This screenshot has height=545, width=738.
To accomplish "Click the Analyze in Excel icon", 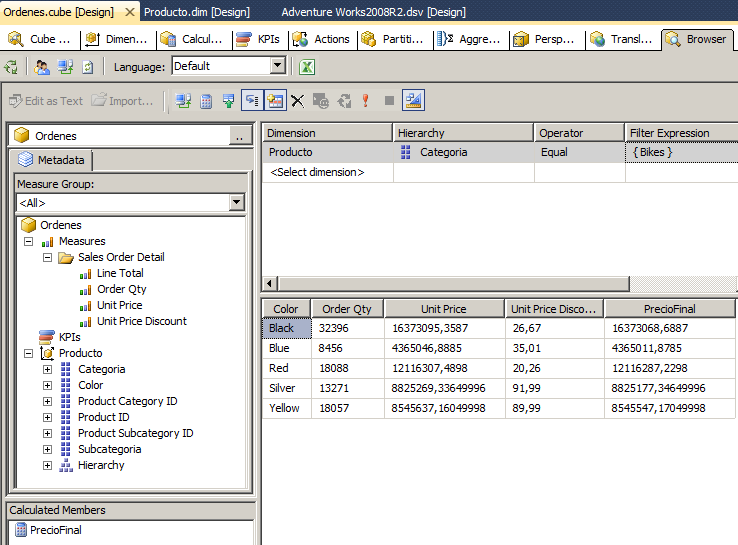I will point(308,67).
